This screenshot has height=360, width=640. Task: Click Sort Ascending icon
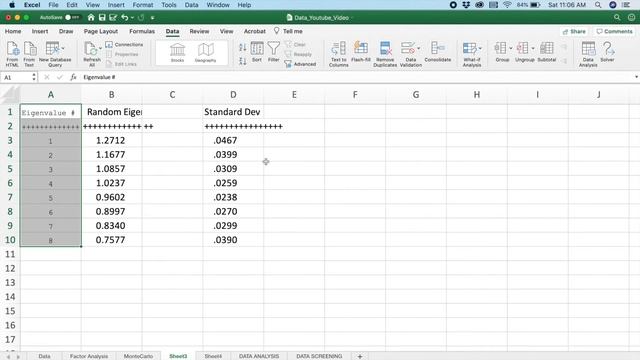pyautogui.click(x=242, y=47)
